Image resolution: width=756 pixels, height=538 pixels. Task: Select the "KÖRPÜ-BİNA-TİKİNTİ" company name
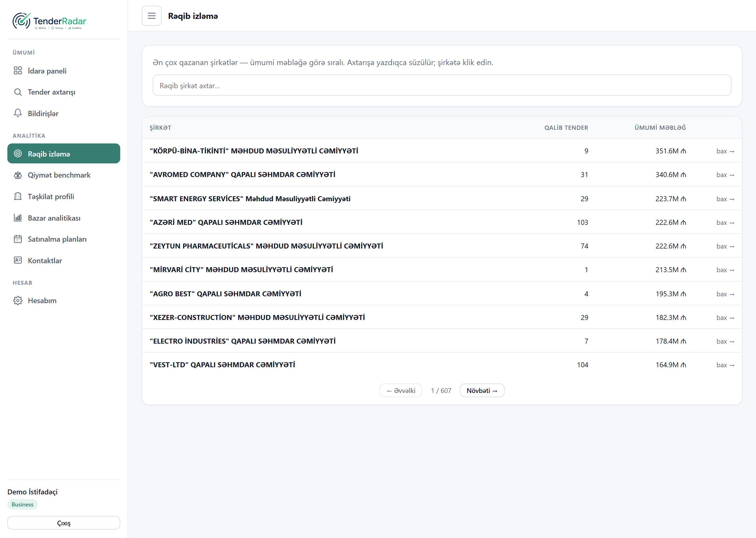click(254, 151)
